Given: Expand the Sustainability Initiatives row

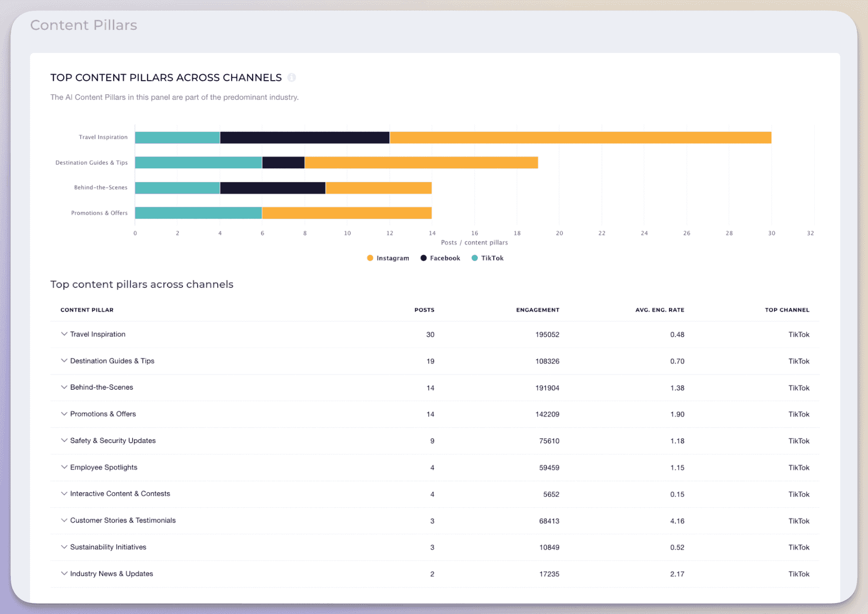Looking at the screenshot, I should [x=64, y=547].
